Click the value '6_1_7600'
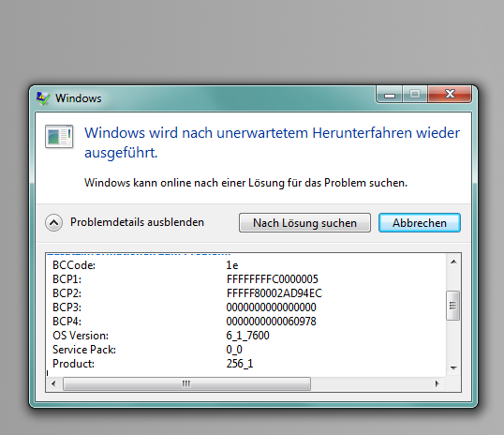Image resolution: width=504 pixels, height=435 pixels. 248,336
